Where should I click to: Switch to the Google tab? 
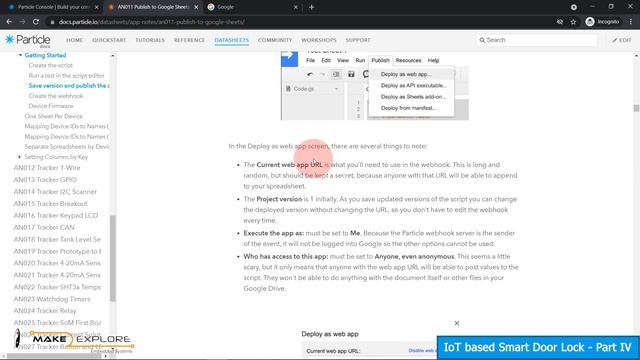251,7
